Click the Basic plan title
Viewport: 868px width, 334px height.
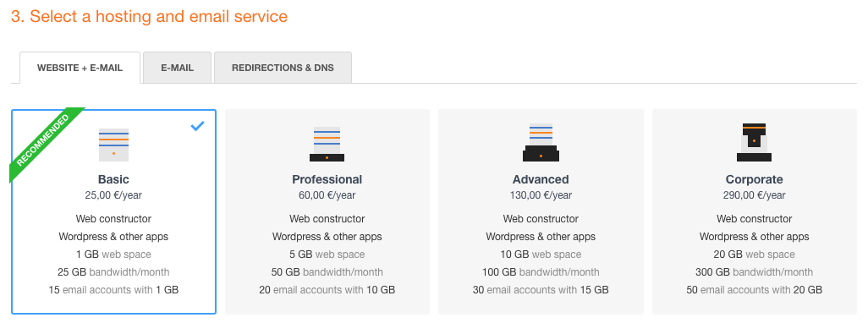(x=113, y=179)
